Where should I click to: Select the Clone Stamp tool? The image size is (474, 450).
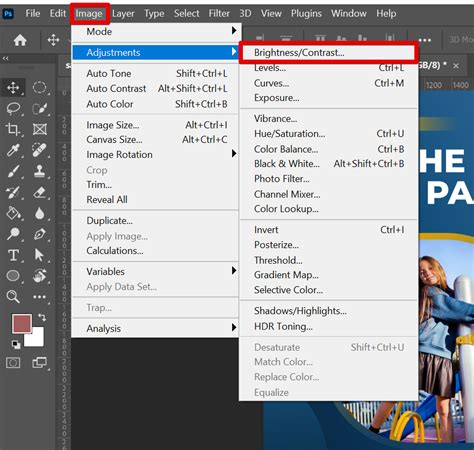point(39,171)
